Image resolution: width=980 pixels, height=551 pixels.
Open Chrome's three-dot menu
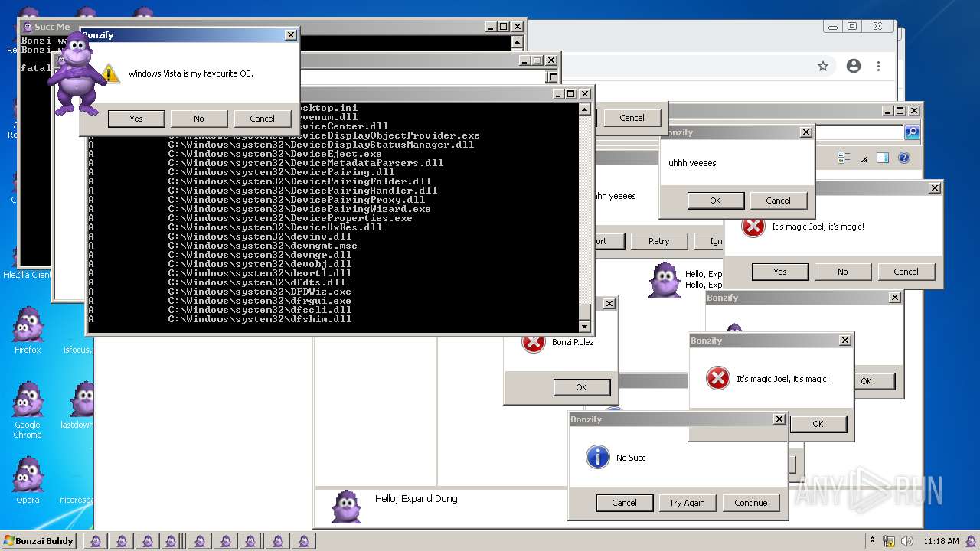click(878, 66)
